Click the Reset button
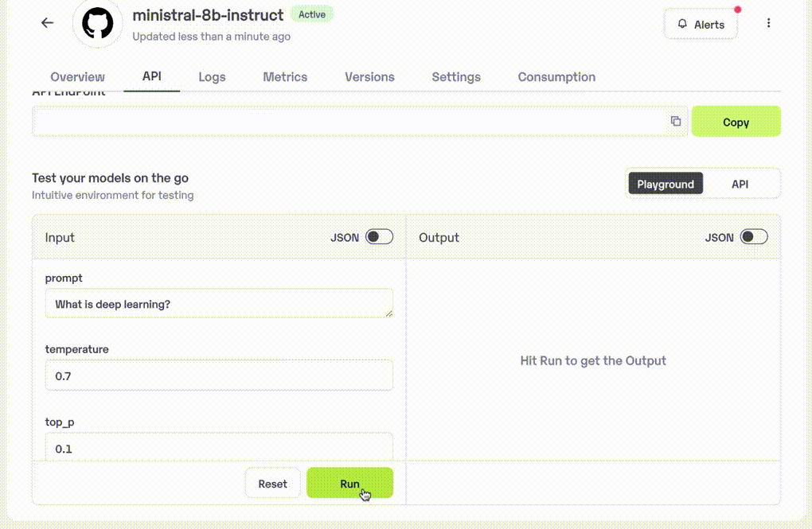Viewport: 812px width, 529px height. [272, 484]
